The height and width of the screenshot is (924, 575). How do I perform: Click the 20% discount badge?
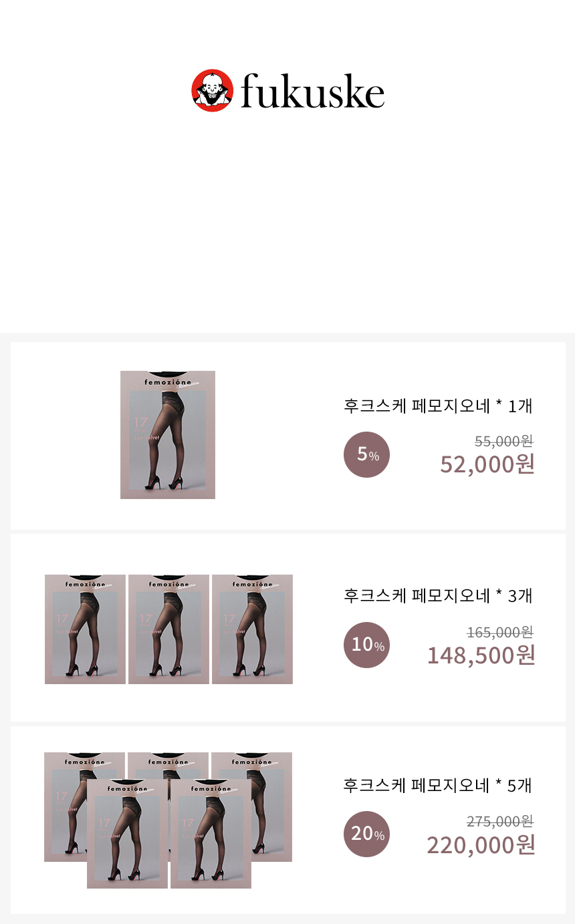(x=366, y=834)
